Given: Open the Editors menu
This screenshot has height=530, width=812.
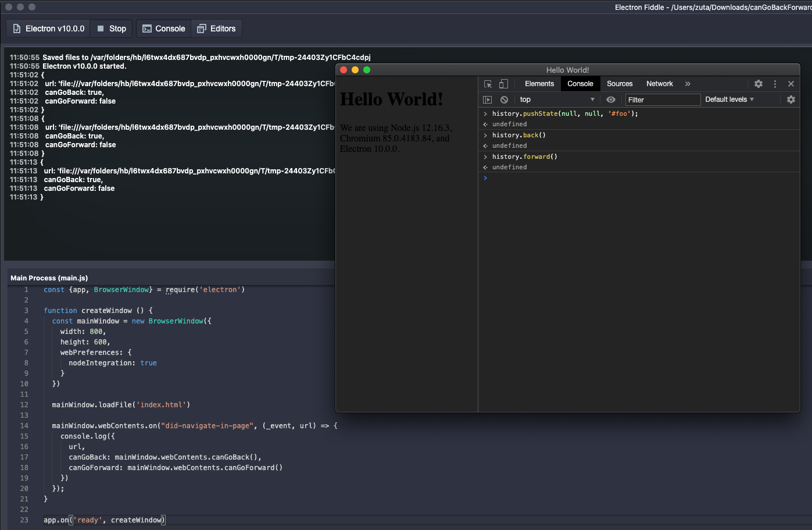Looking at the screenshot, I should coord(216,28).
